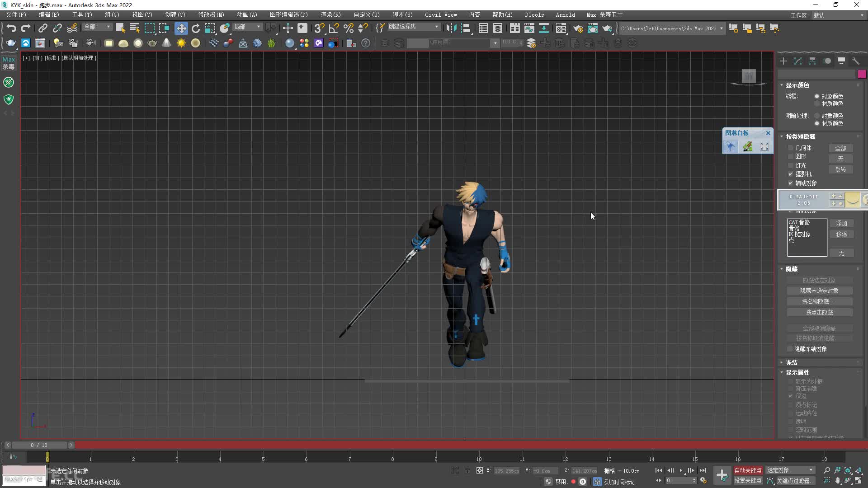Screen dimensions: 868x488
Task: Select wireframe 对象颜色 radio button
Action: (817, 96)
